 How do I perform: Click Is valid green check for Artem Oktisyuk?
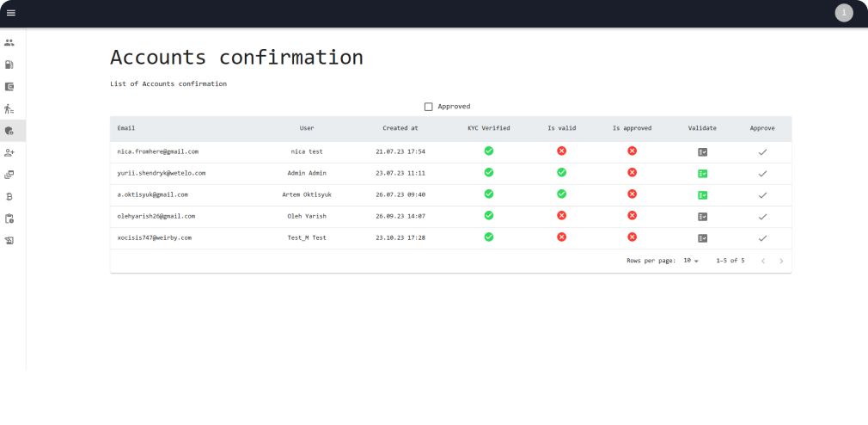tap(561, 194)
